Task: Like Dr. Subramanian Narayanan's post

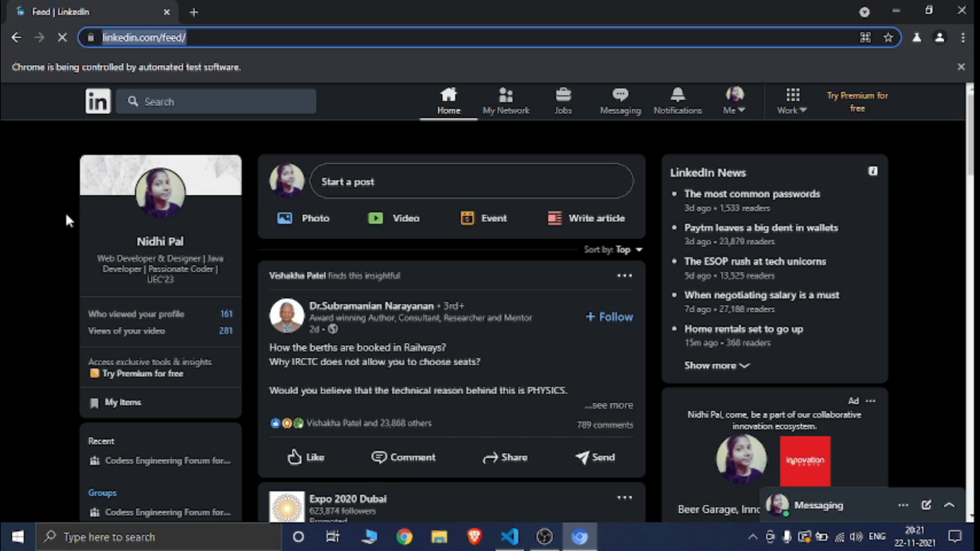Action: [306, 457]
